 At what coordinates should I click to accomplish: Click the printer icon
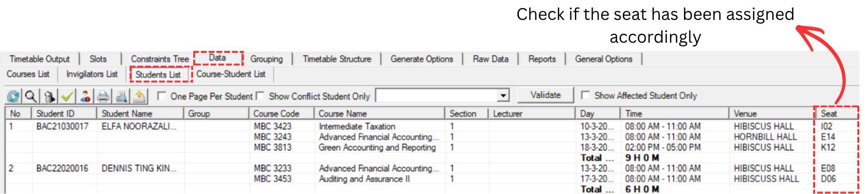[103, 97]
